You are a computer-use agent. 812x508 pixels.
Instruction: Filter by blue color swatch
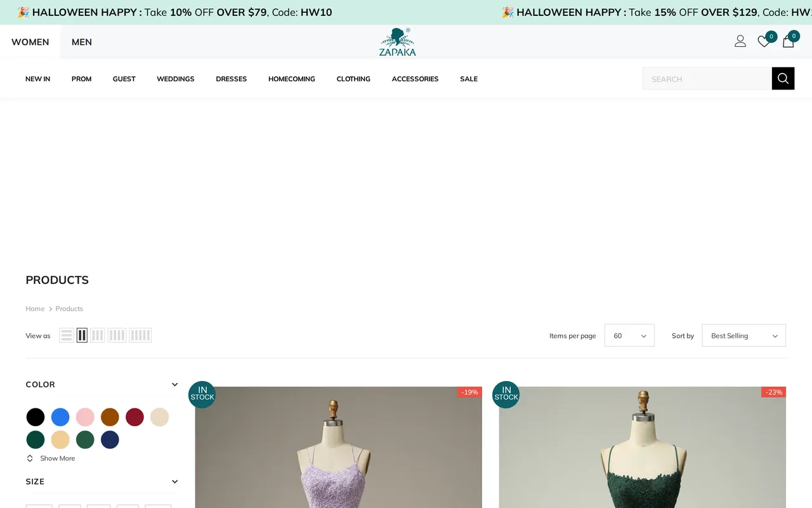coord(60,417)
